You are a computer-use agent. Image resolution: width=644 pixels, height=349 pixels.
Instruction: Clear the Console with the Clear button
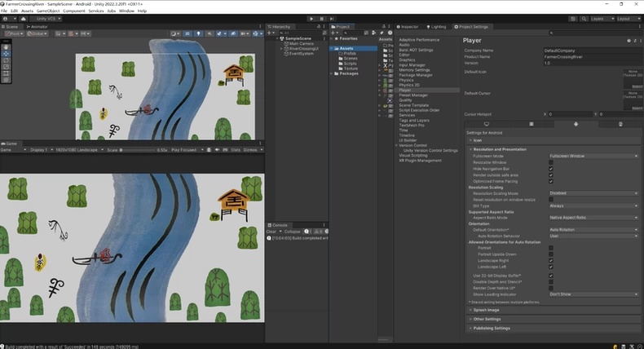pos(271,232)
